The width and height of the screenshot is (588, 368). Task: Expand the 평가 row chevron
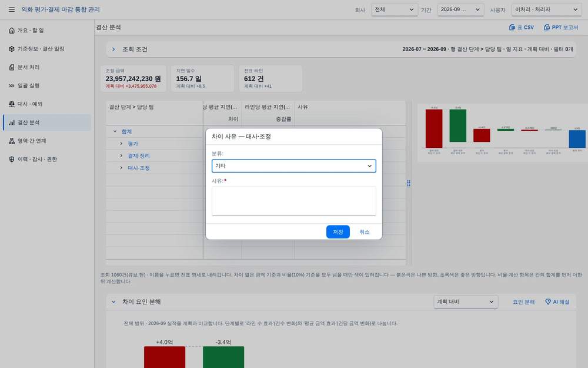click(121, 144)
